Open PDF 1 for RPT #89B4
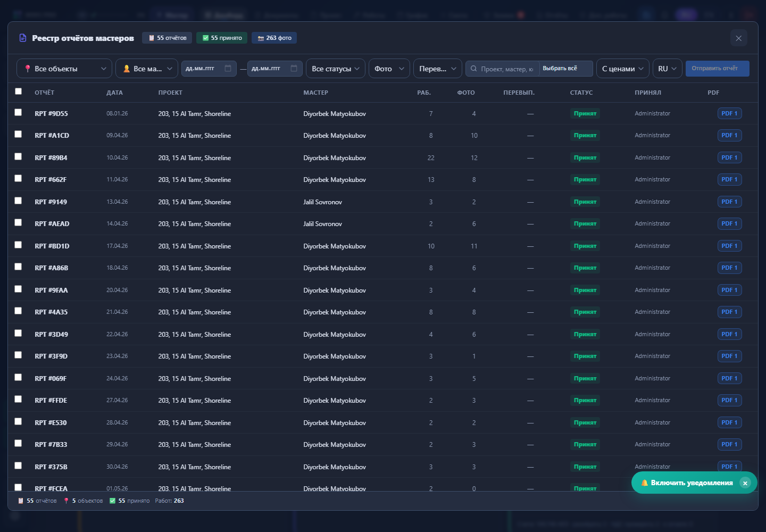This screenshot has height=532, width=766. 729,157
